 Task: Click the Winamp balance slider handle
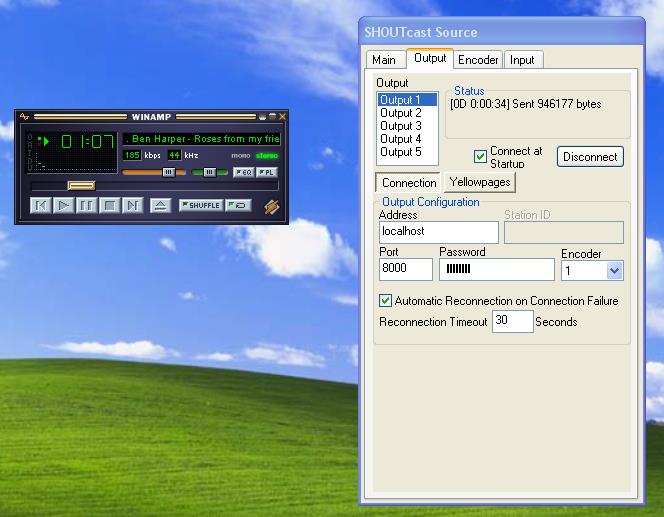coord(210,172)
